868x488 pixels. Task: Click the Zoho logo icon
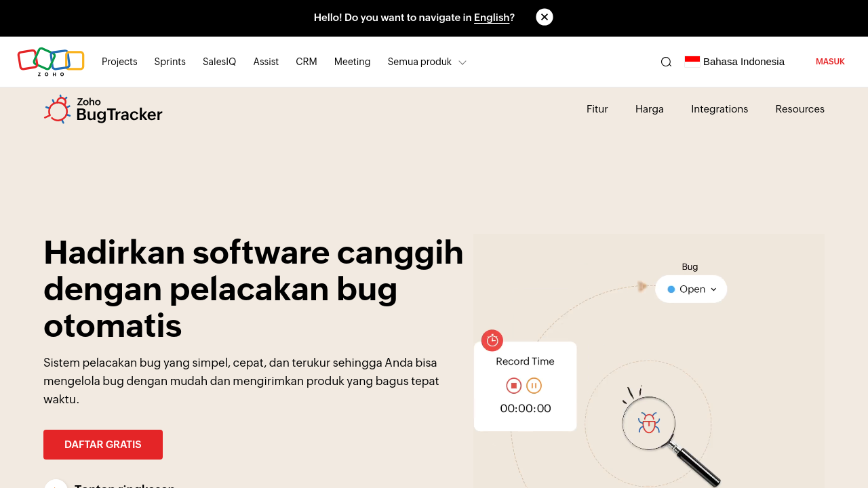[x=51, y=61]
